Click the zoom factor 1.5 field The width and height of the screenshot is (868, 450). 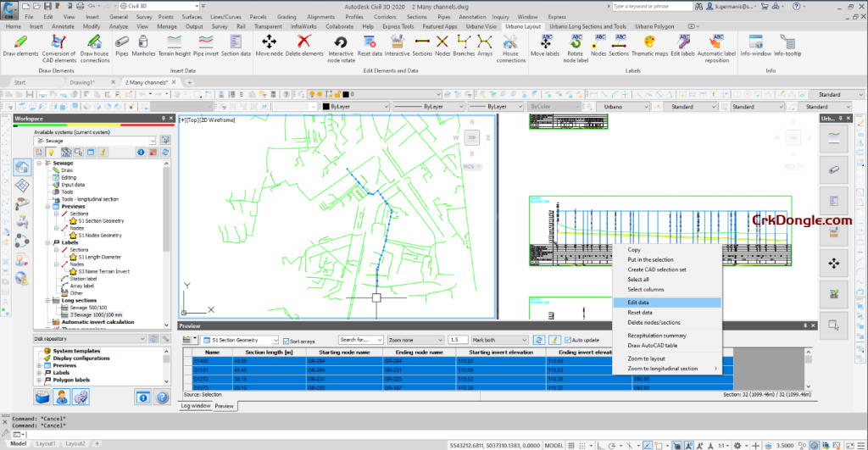(457, 340)
